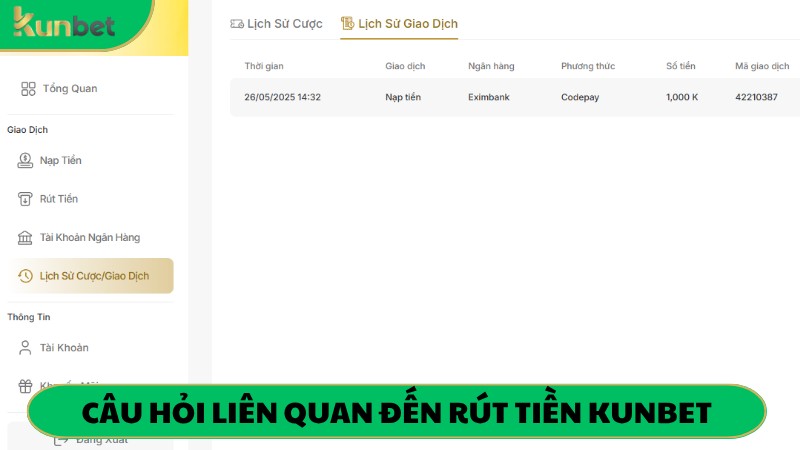800x450 pixels.
Task: Click the scroll icon on the Lịch Sử Giao Dịch tab
Action: point(347,23)
